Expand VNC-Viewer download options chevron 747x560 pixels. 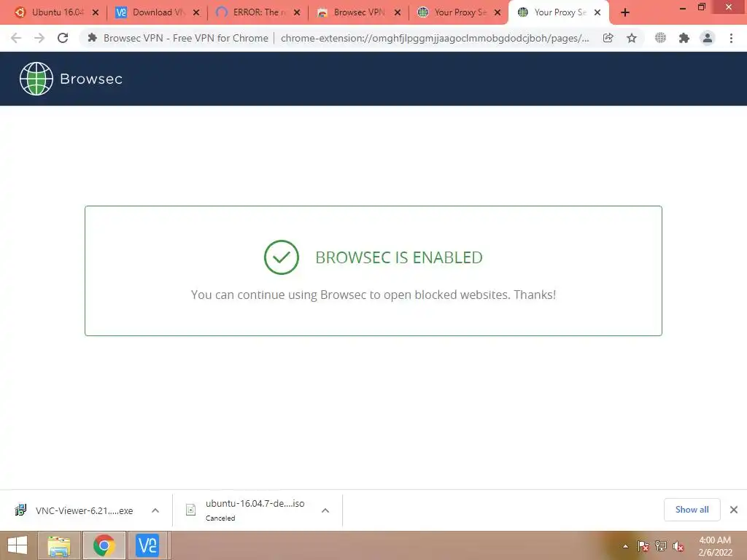click(155, 510)
